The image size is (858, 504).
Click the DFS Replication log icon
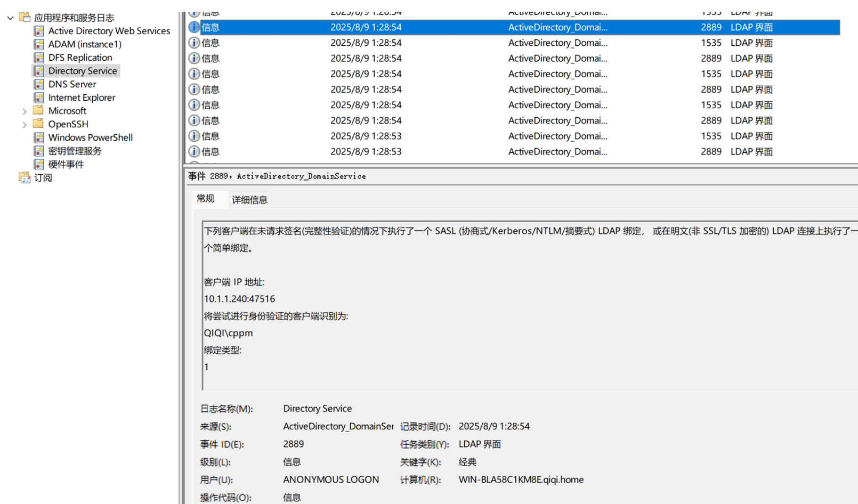[39, 58]
